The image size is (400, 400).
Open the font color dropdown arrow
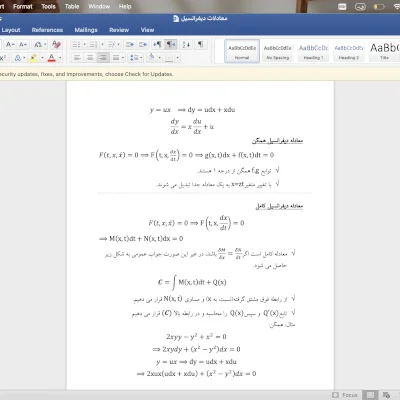60,58
